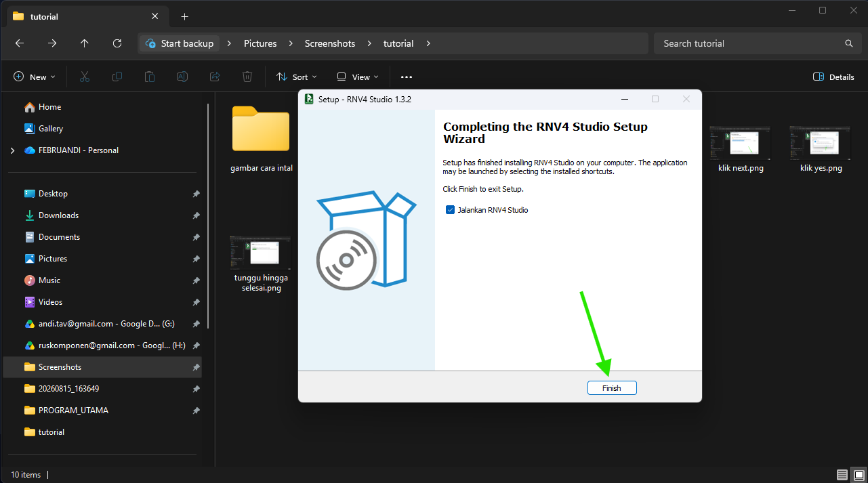868x483 pixels.
Task: Expand chevron after tutorial breadcrumb
Action: pos(428,43)
